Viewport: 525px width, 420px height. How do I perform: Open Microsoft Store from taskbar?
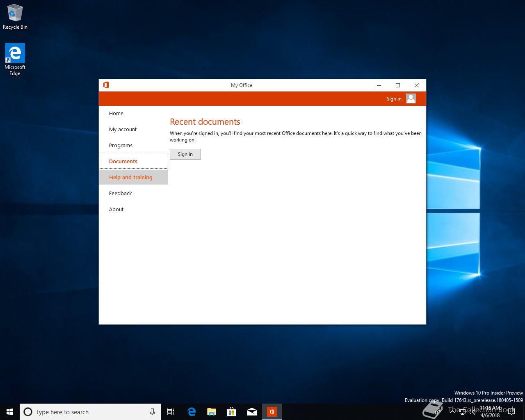pos(232,412)
